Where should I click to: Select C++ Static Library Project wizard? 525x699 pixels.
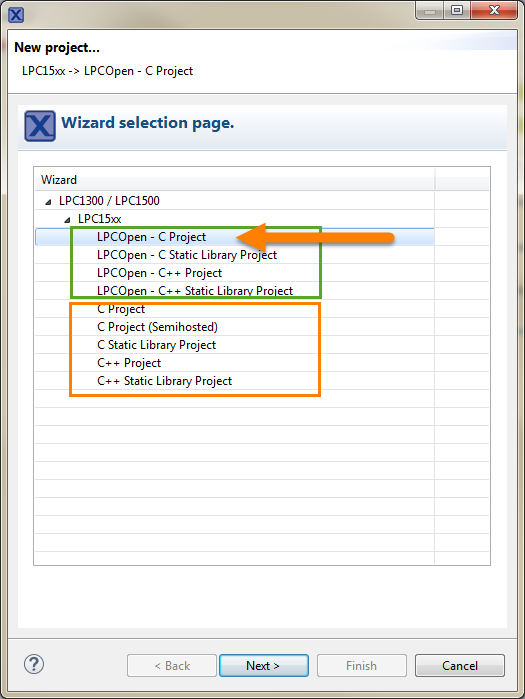tap(164, 381)
